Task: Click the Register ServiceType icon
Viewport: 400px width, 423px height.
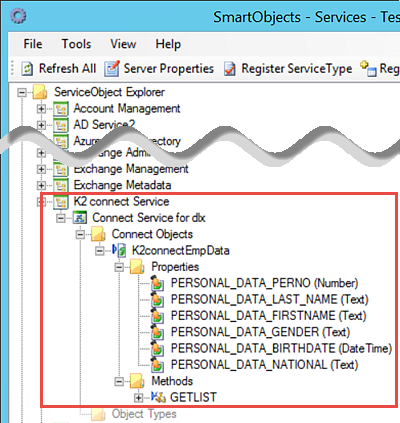Action: [230, 69]
